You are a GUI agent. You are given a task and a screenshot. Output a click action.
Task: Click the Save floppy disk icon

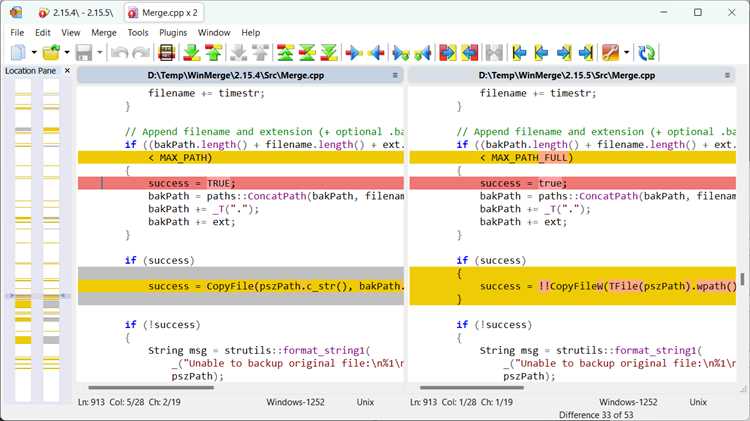coord(84,53)
